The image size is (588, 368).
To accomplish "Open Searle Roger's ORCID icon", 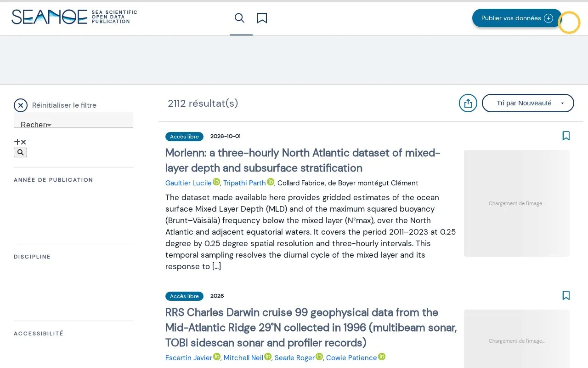I will pos(319,356).
